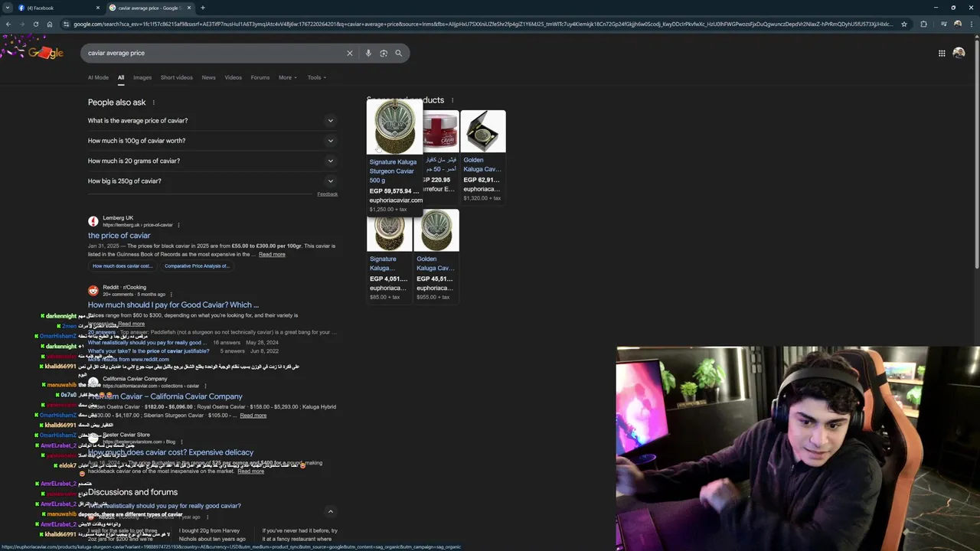This screenshot has height=551, width=980.
Task: Clear the search box with the X
Action: coord(350,53)
